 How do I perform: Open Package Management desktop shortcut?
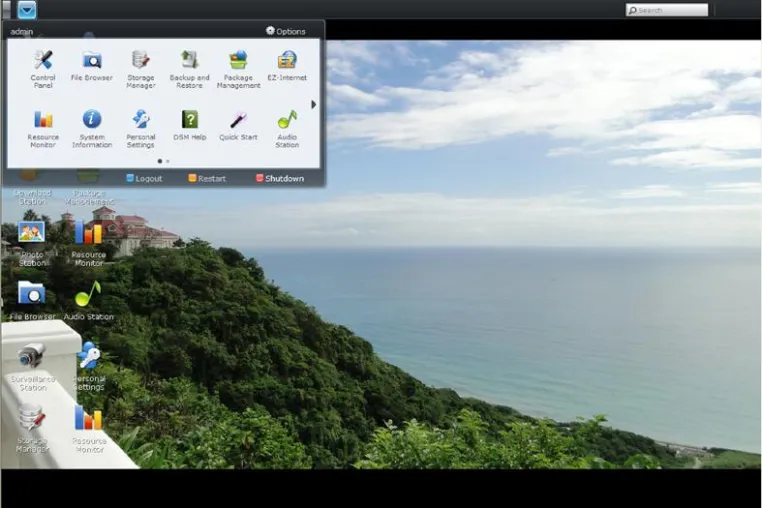coord(89,187)
